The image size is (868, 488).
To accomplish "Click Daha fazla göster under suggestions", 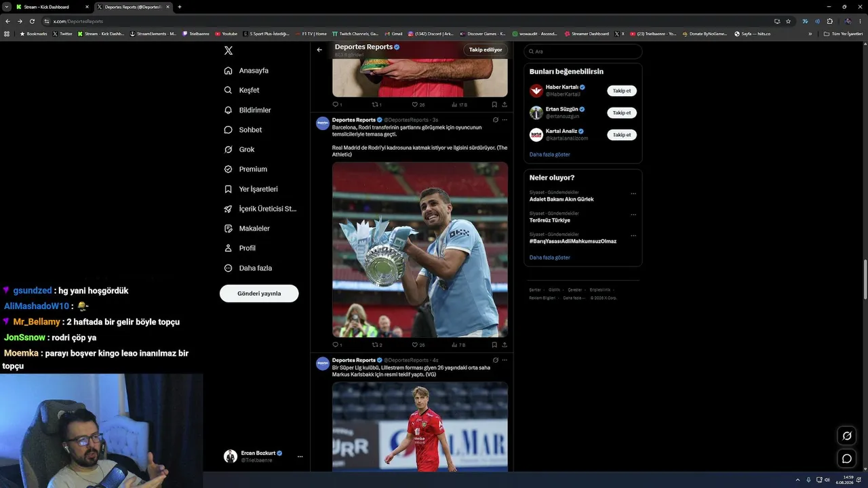I will click(550, 155).
